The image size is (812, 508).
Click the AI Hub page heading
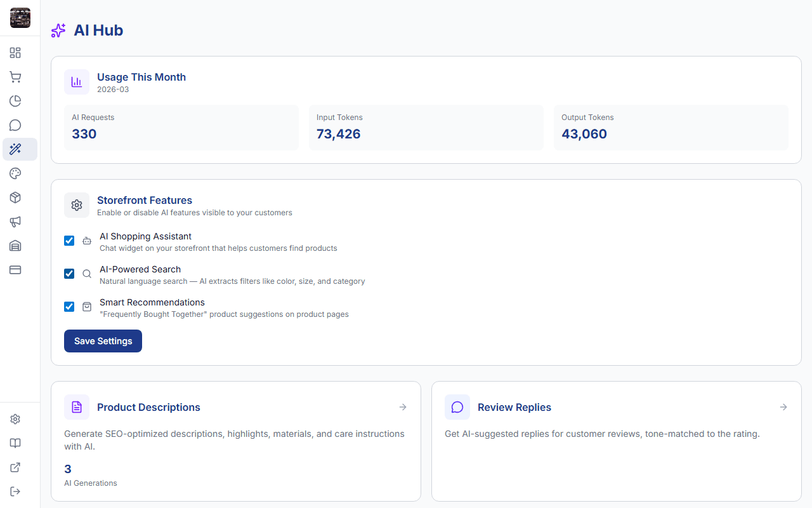tap(98, 30)
